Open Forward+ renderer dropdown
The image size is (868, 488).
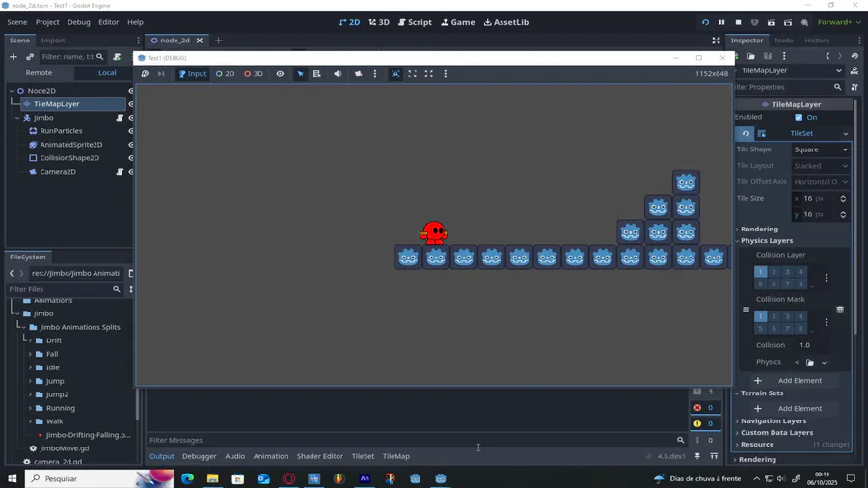click(x=839, y=23)
